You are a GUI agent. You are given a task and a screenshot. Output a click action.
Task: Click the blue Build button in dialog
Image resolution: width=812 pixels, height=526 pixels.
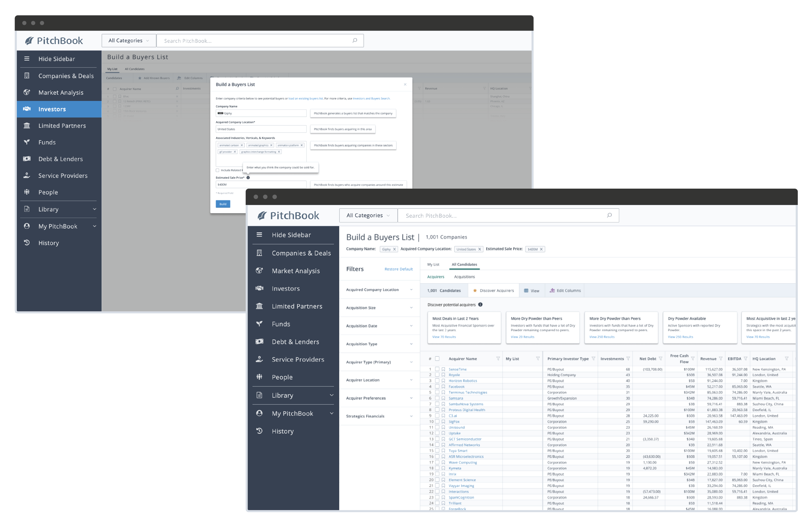(x=223, y=204)
